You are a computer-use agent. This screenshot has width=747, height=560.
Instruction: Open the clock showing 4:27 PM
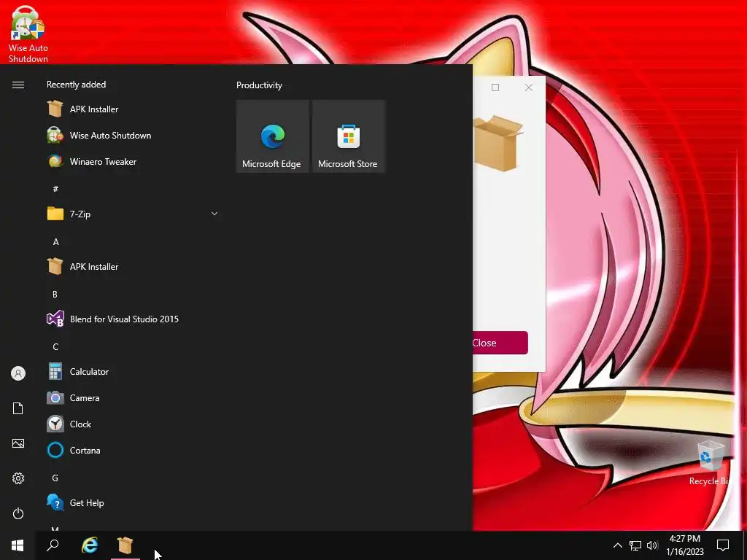[x=684, y=545]
